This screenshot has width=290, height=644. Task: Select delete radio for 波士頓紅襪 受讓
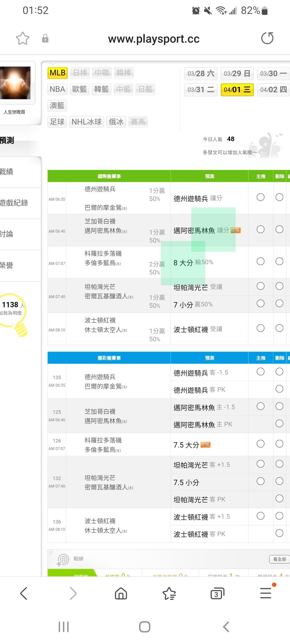[279, 328]
